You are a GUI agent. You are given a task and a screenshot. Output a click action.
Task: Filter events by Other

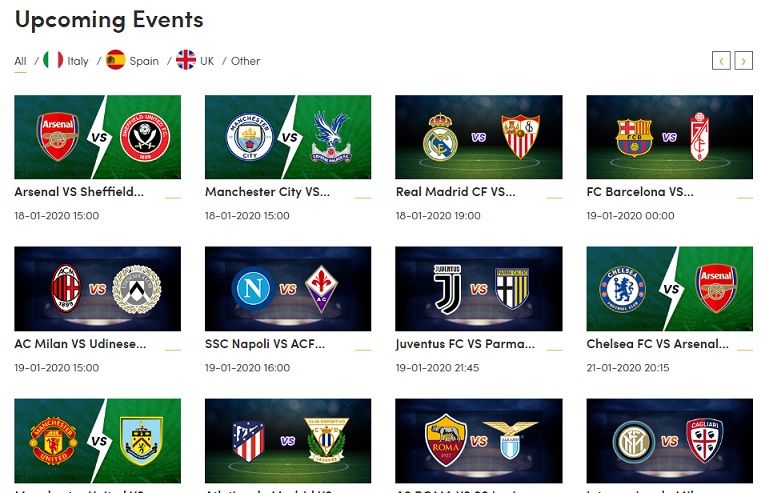pos(245,62)
